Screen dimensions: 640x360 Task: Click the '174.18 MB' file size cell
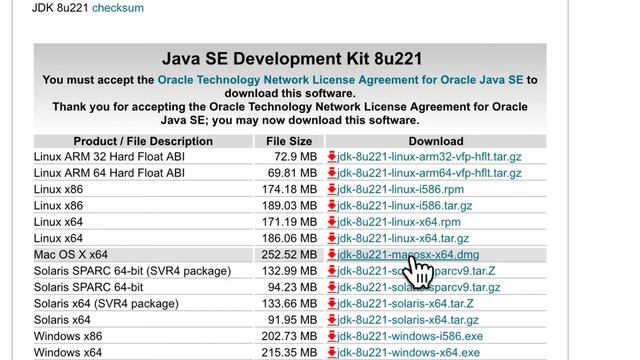point(289,189)
